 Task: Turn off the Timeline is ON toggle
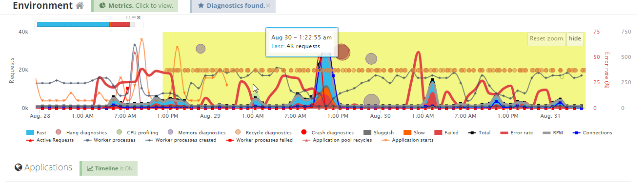(109, 168)
